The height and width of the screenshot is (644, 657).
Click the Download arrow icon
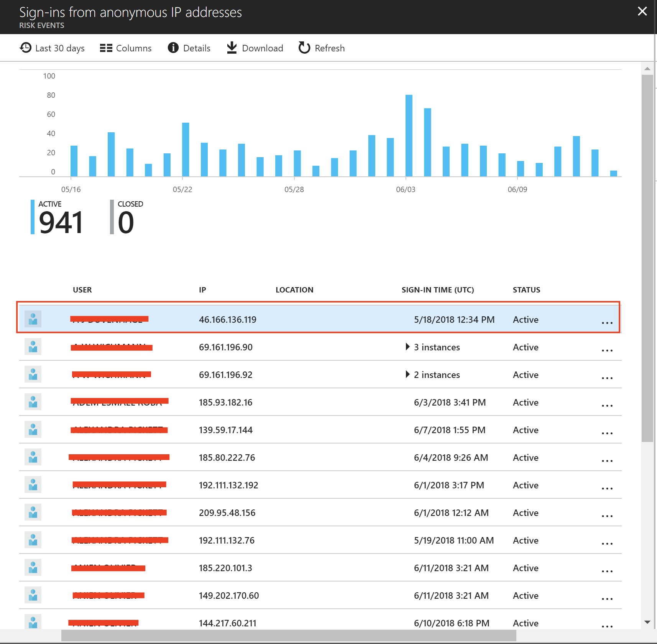tap(232, 48)
